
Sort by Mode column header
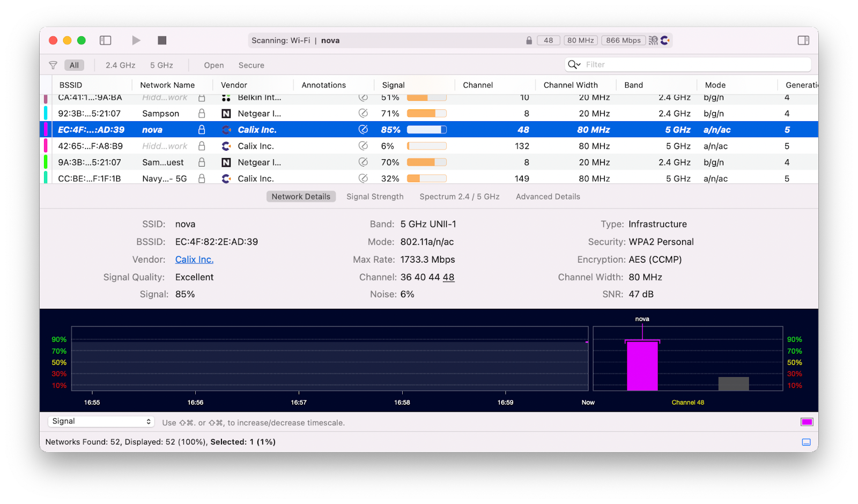[x=715, y=85]
